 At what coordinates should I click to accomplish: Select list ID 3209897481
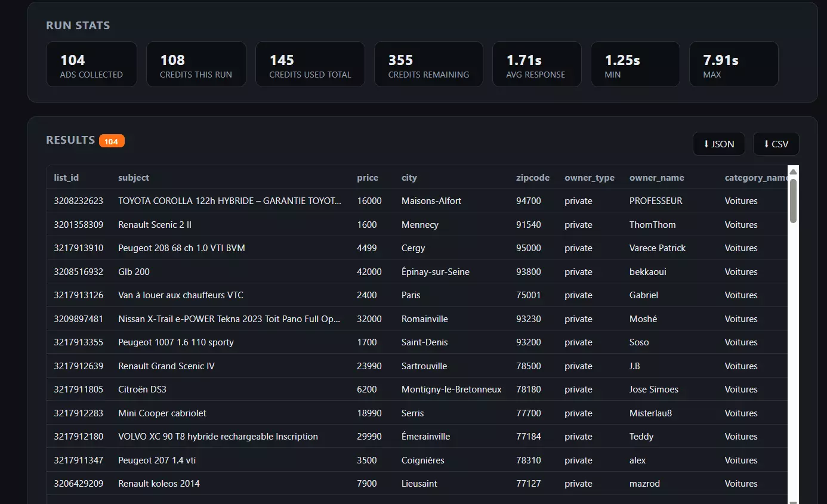[x=78, y=319]
